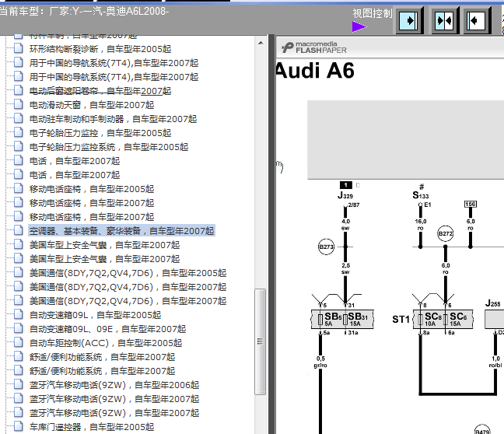Click the Macromedia FlashPaper logo
The height and width of the screenshot is (434, 504).
(314, 47)
